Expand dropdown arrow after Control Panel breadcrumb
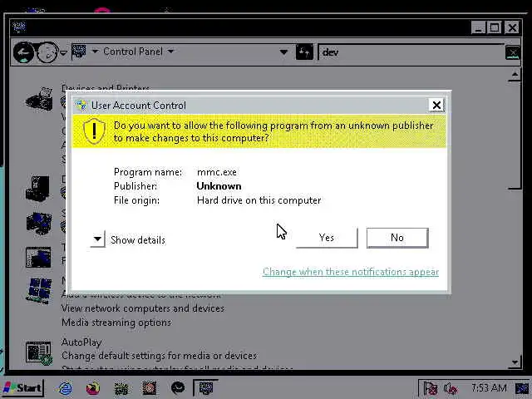 click(x=170, y=52)
